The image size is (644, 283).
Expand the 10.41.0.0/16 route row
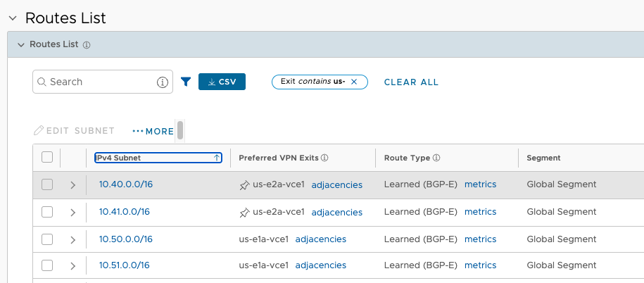point(73,213)
